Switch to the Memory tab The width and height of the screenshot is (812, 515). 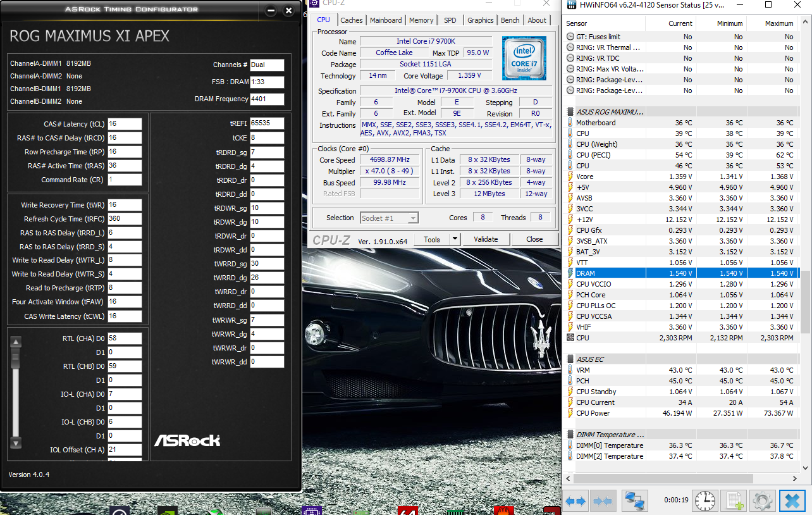421,20
